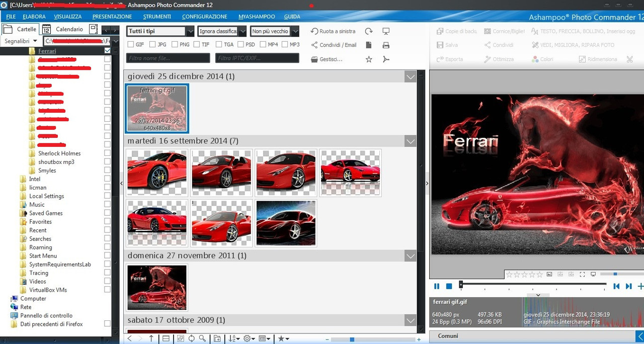The width and height of the screenshot is (644, 344).
Task: Click the scissors cut icon
Action: click(629, 59)
